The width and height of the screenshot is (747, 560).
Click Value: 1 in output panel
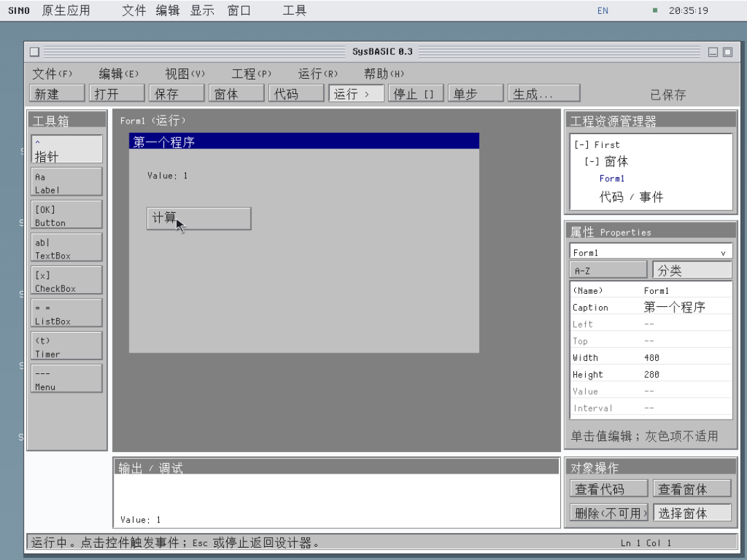(140, 519)
